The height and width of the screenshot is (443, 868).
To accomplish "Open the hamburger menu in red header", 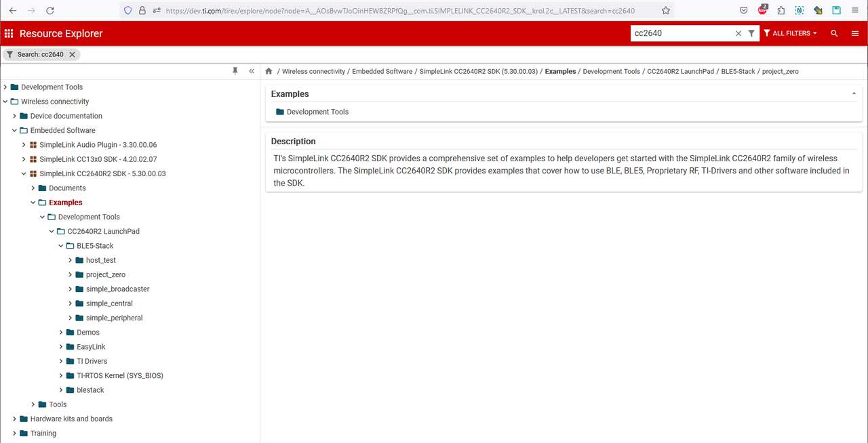I will (x=855, y=33).
